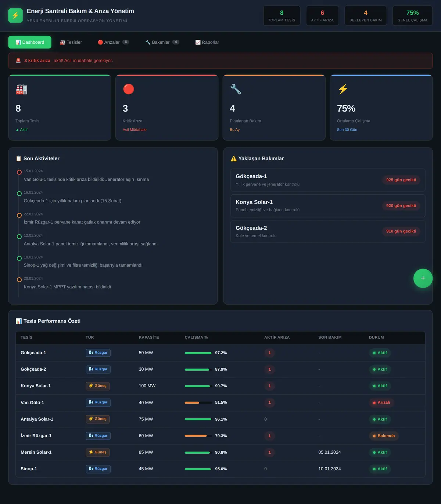
Task: Click the factory icon in Toplam Tesis card
Action: pyautogui.click(x=21, y=89)
